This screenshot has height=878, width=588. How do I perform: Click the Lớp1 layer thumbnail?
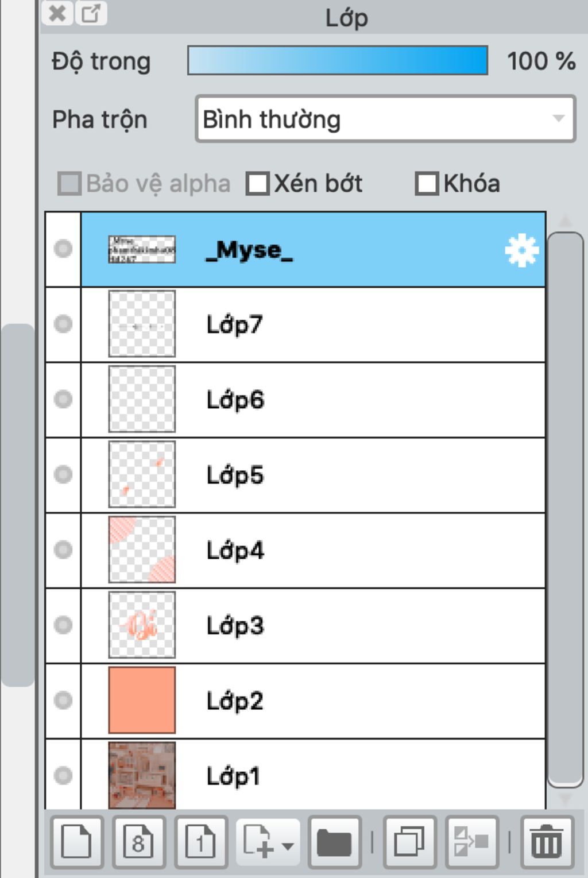[142, 775]
